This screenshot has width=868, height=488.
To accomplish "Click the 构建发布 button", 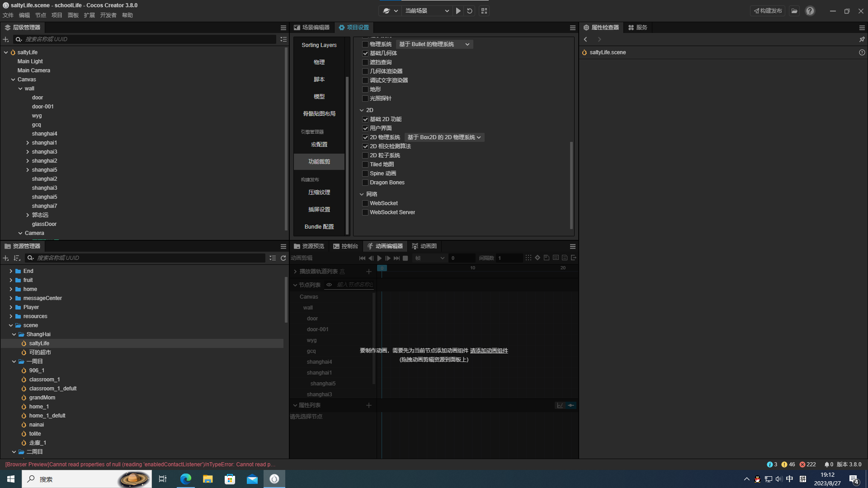I will coord(768,11).
